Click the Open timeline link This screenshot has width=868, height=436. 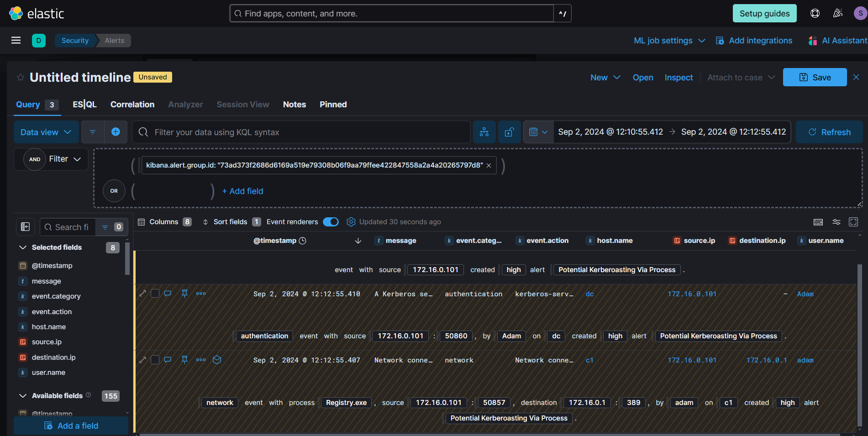point(643,78)
